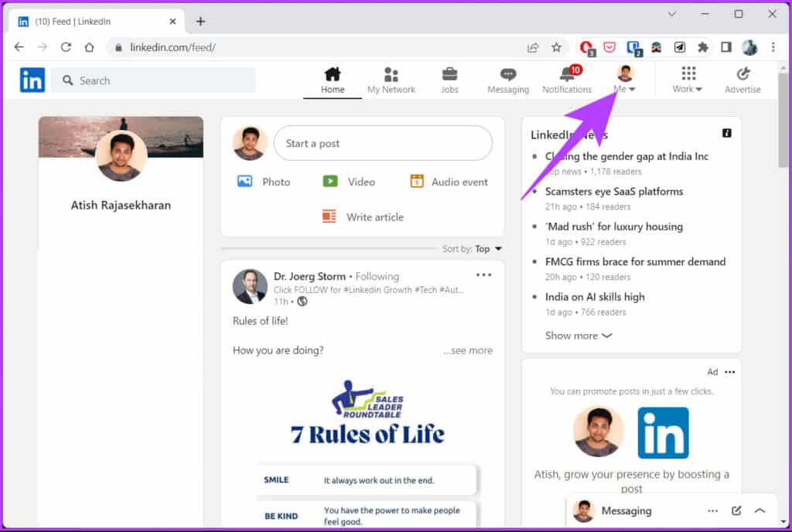792x532 pixels.
Task: Click Dr. Joerg Storm's profile picture
Action: [250, 286]
